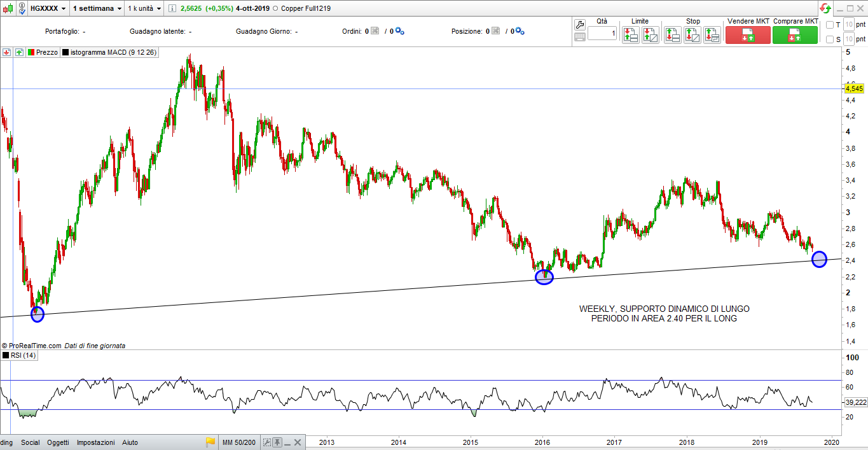Open the Oggetti menu
Viewport: 868px width, 450px height.
58,442
